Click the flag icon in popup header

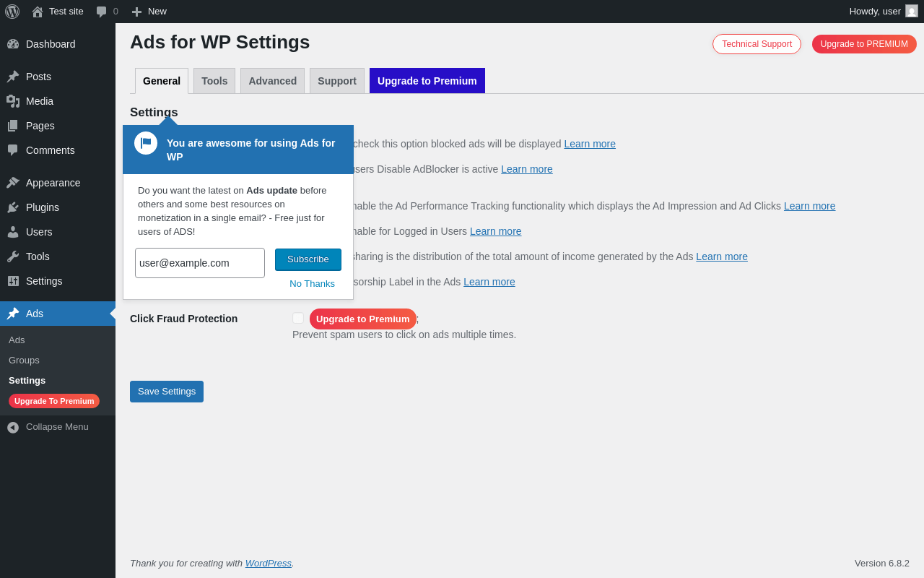146,143
